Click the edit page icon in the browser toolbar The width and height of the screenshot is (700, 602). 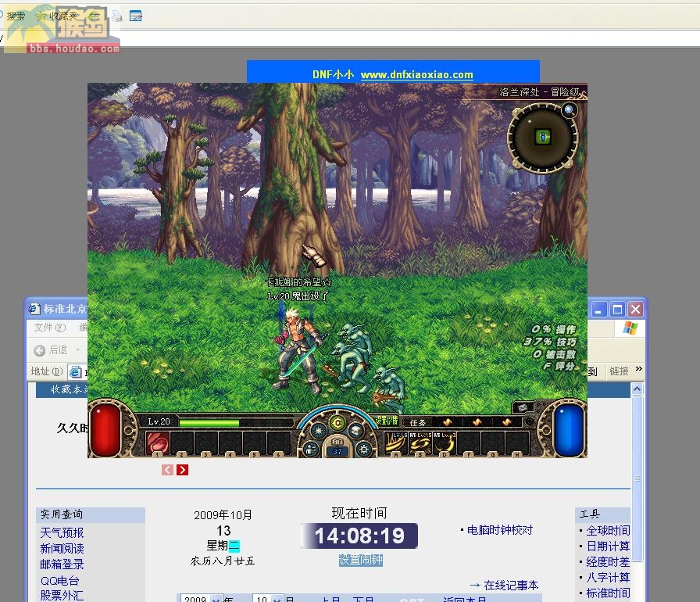pos(136,16)
